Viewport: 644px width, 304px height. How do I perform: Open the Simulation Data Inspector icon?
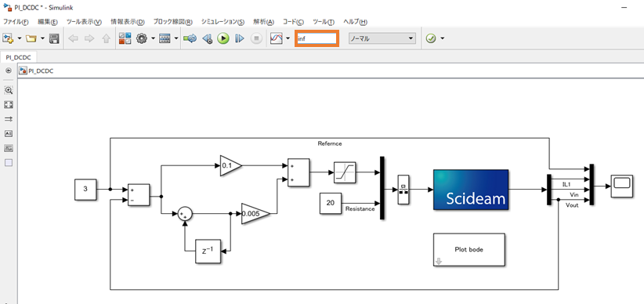point(277,38)
